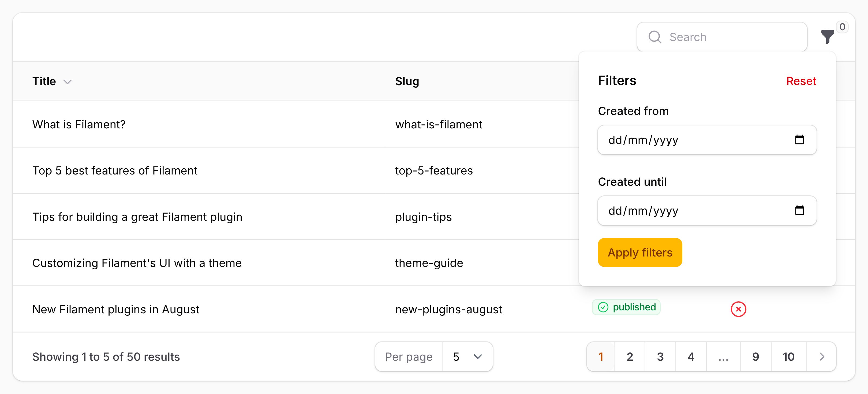Open the calendar picker for Created from

pos(800,140)
